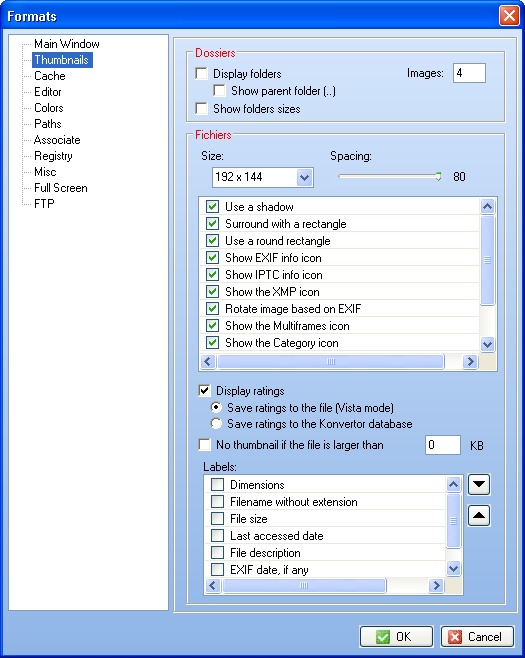Viewport: 525px width, 658px height.
Task: Click up arrow of options list scrollbar
Action: click(487, 206)
